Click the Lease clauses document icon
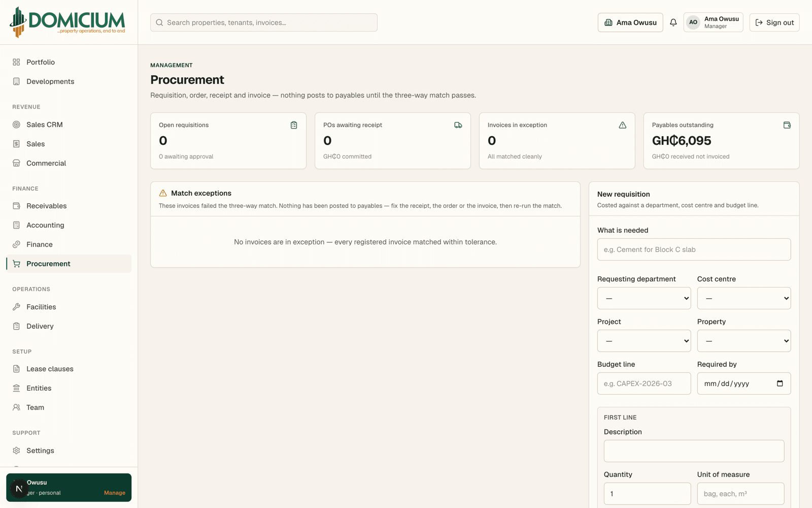Image resolution: width=812 pixels, height=508 pixels. pyautogui.click(x=16, y=369)
